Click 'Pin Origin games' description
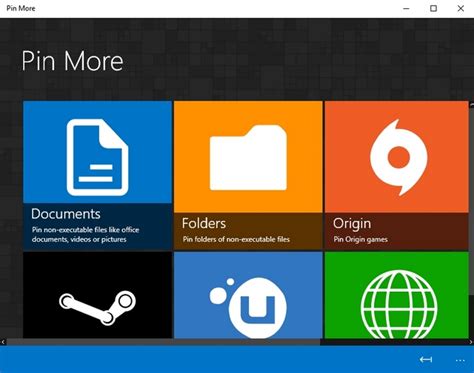Screen dimensions: 474x373 pyautogui.click(x=360, y=239)
